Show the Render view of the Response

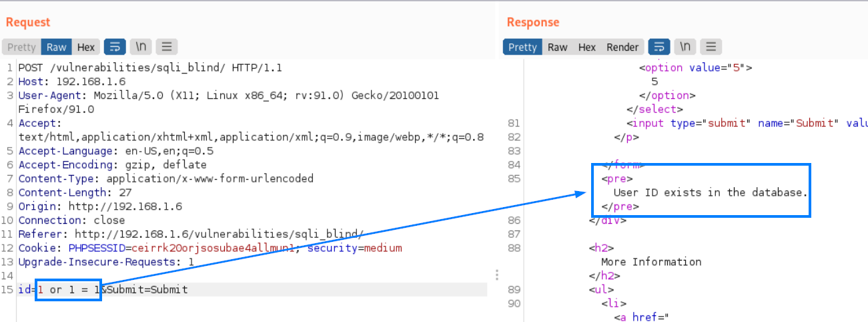(622, 47)
